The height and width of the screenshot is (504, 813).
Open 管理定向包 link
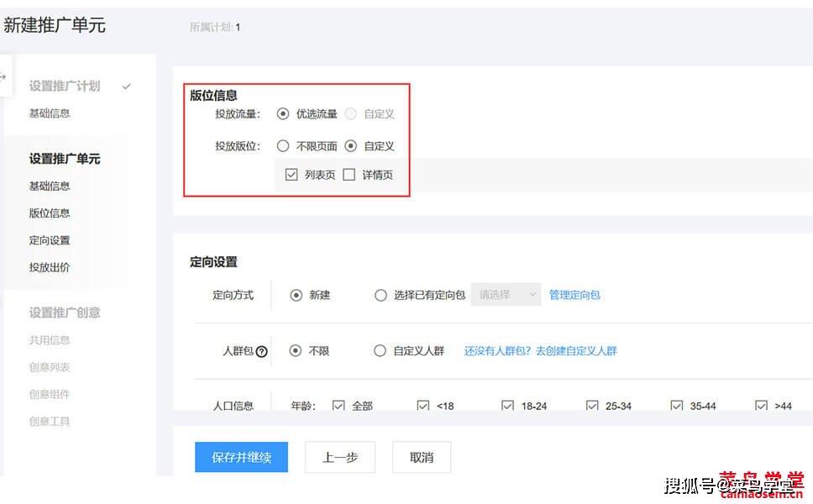(x=574, y=296)
